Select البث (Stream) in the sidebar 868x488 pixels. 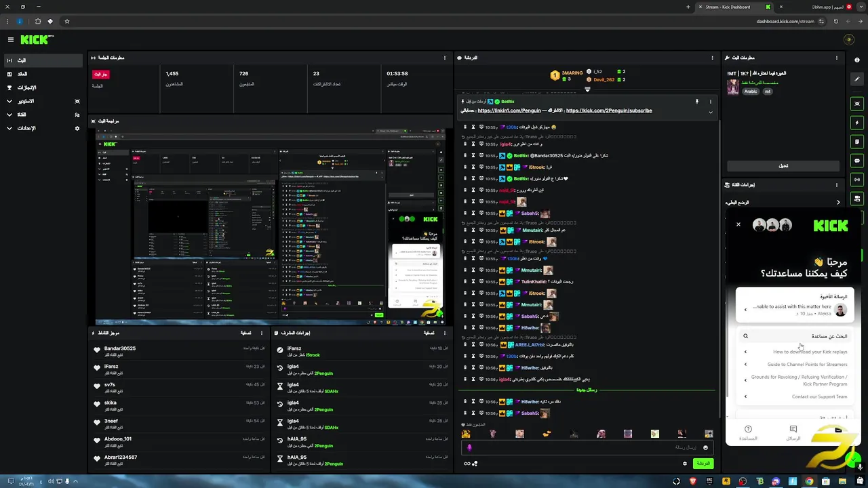[43, 60]
